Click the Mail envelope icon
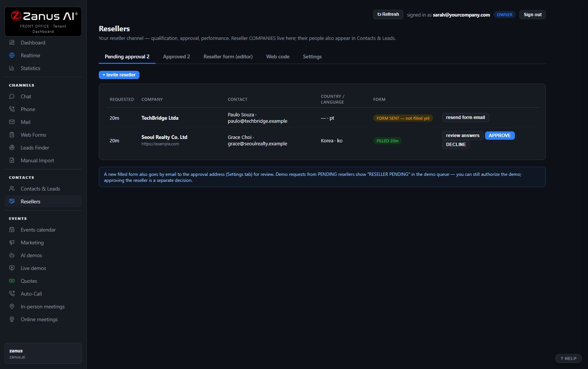This screenshot has width=588, height=369. point(12,122)
